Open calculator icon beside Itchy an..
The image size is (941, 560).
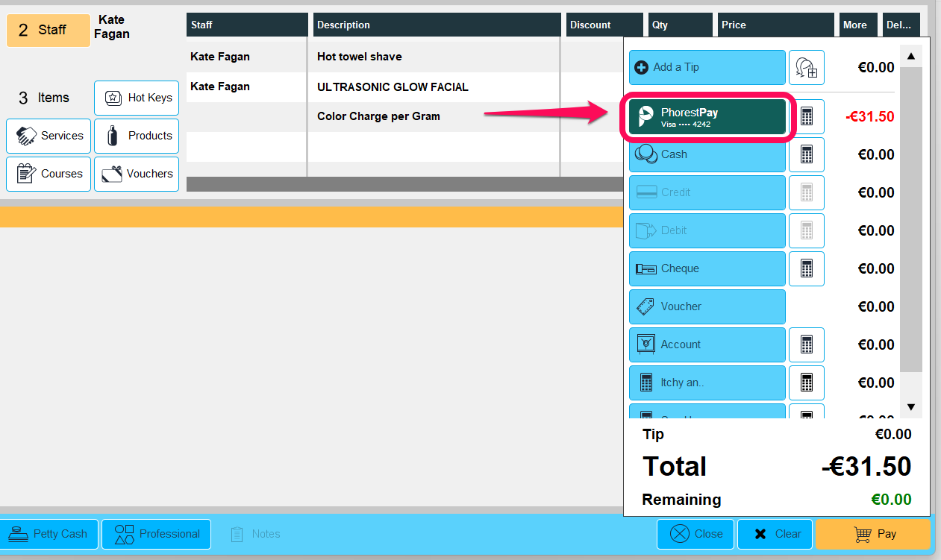[x=807, y=383]
